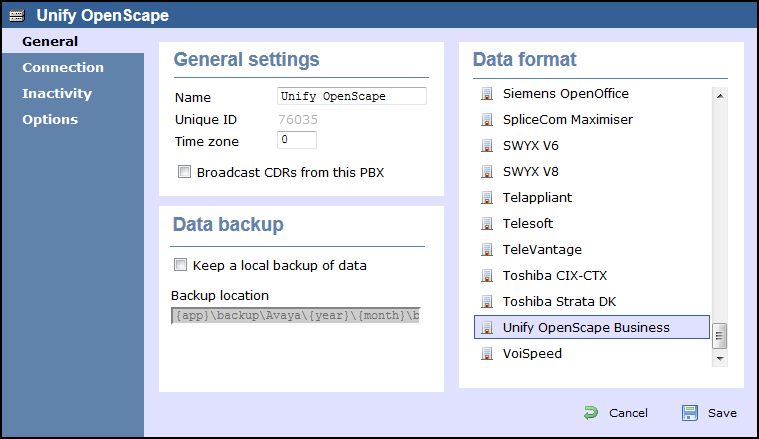Click the floppy disk Save icon

[690, 413]
